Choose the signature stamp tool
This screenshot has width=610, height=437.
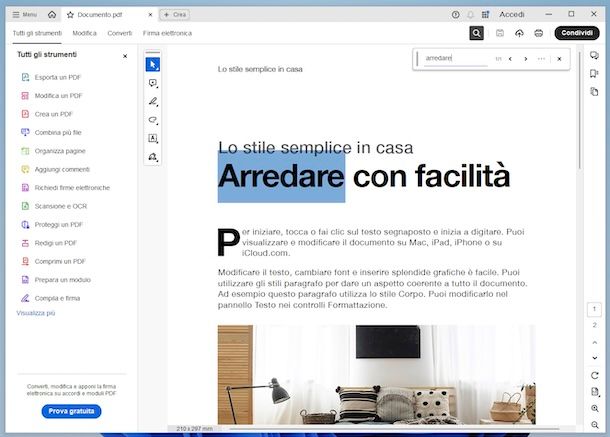click(x=152, y=157)
